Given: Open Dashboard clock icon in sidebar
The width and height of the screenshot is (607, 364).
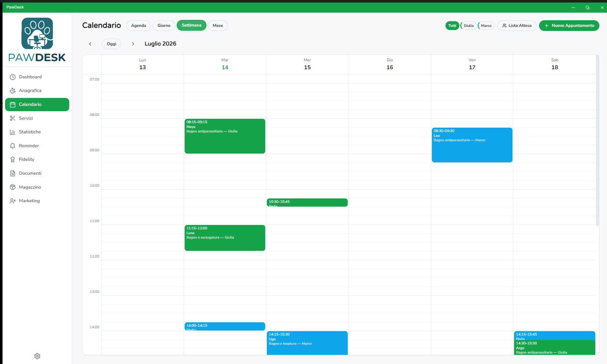Looking at the screenshot, I should (13, 77).
